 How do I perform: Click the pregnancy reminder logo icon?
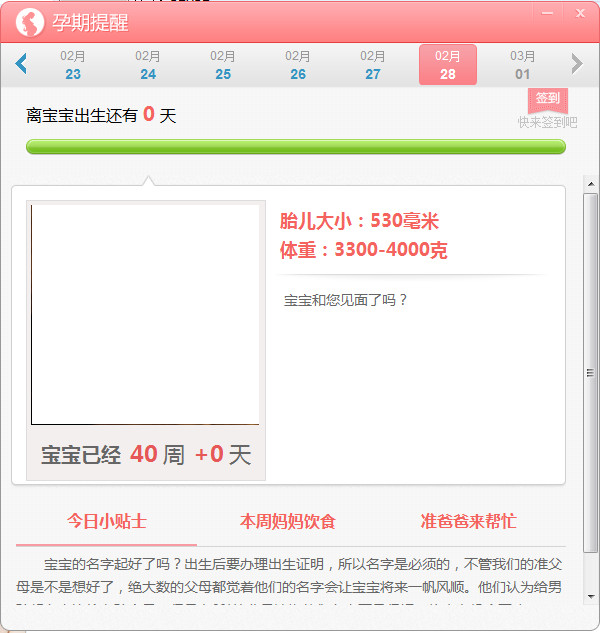(29, 22)
